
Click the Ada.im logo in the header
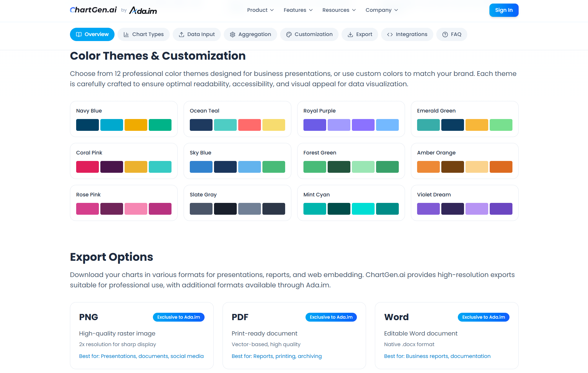143,10
